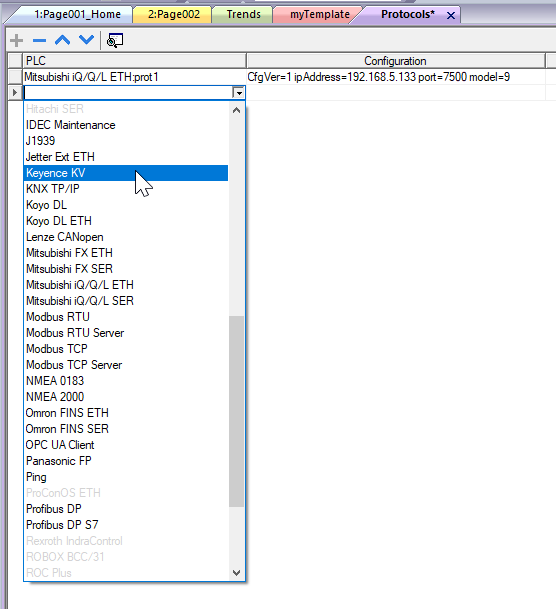Image resolution: width=556 pixels, height=609 pixels.
Task: Switch to 1:Page001_Home tab
Action: pos(77,14)
